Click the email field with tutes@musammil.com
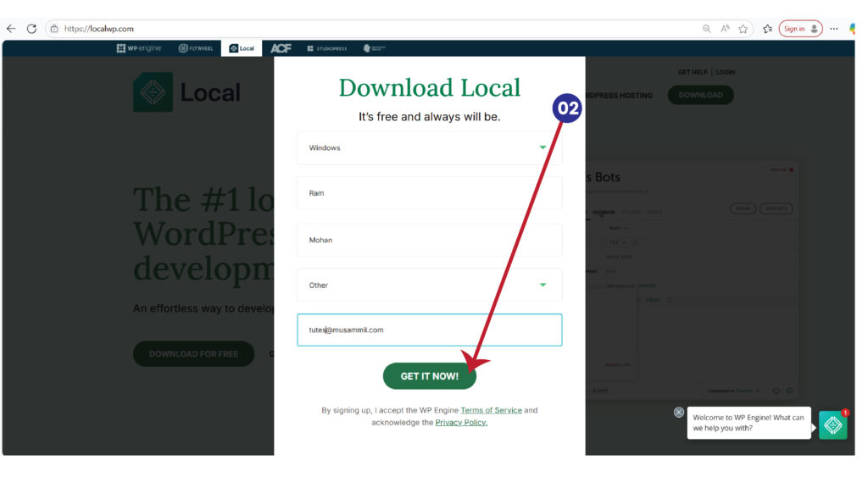Screen dimensions: 868x488 [430, 330]
